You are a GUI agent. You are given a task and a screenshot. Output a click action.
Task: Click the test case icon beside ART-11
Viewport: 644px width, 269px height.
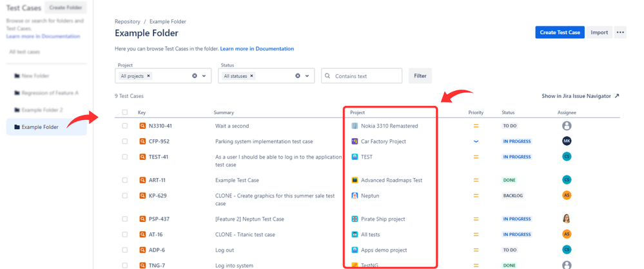pyautogui.click(x=142, y=180)
